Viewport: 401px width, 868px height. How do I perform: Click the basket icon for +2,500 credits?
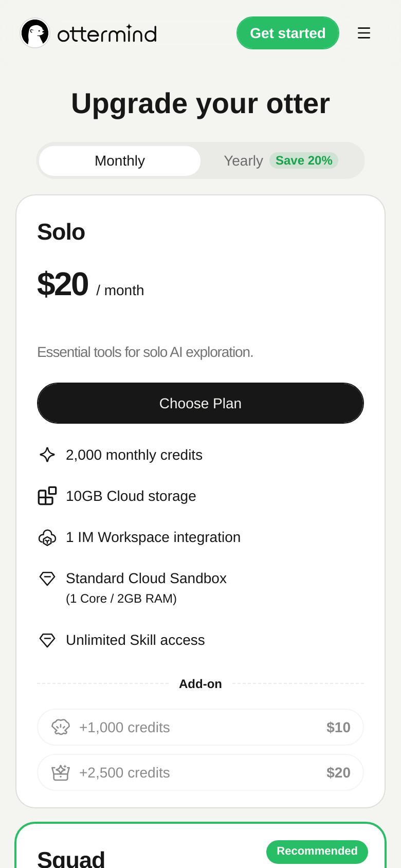point(61,772)
